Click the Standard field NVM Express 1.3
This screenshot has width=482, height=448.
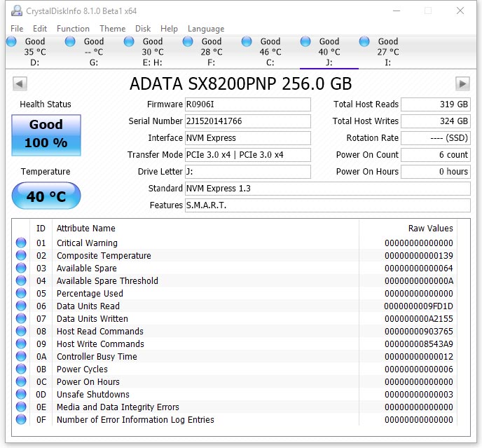(x=328, y=189)
